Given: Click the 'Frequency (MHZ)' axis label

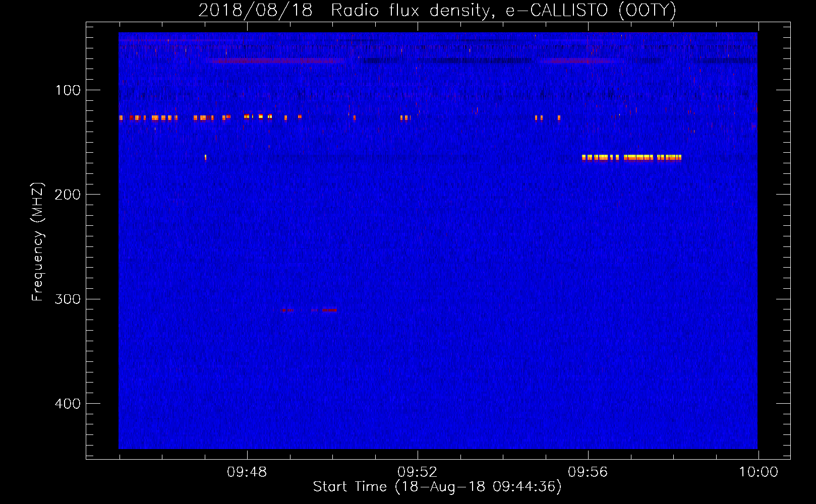Looking at the screenshot, I should point(38,241).
